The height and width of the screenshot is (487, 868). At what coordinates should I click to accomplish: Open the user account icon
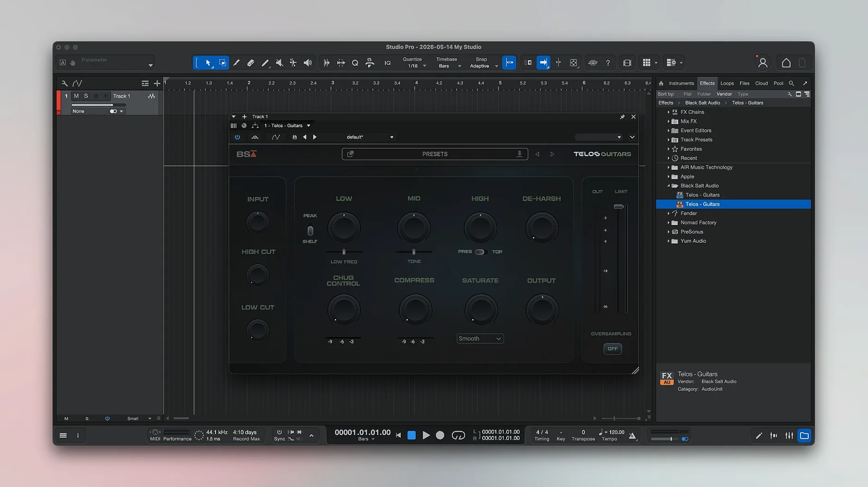[763, 63]
